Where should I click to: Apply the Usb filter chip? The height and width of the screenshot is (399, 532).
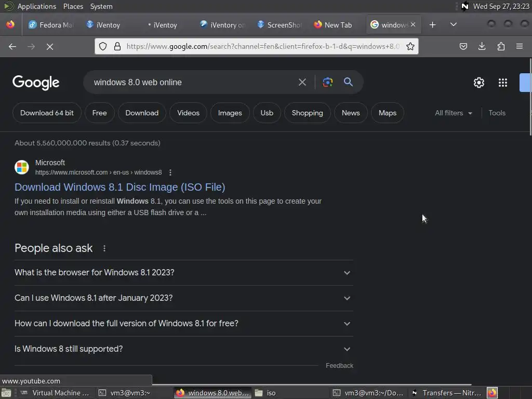point(267,113)
